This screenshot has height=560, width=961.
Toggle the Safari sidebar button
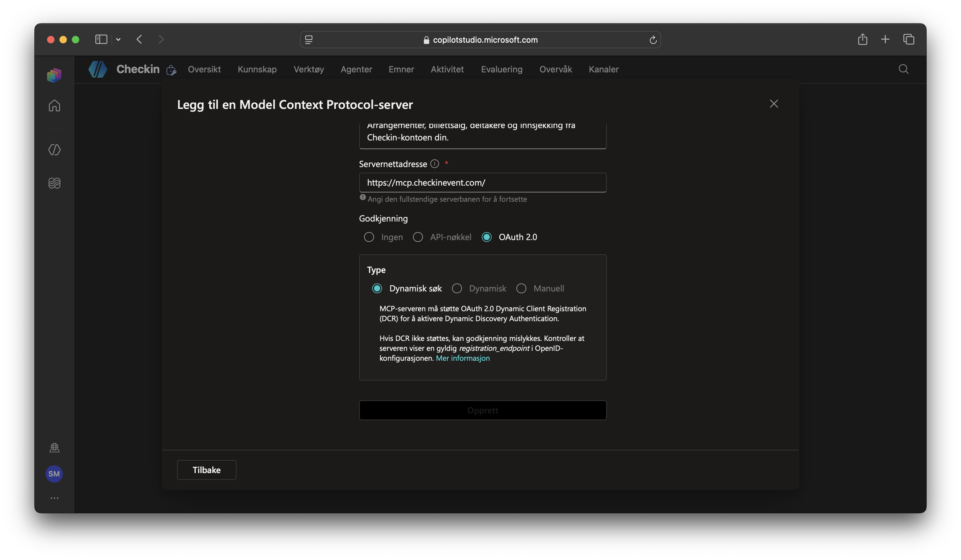click(x=101, y=39)
